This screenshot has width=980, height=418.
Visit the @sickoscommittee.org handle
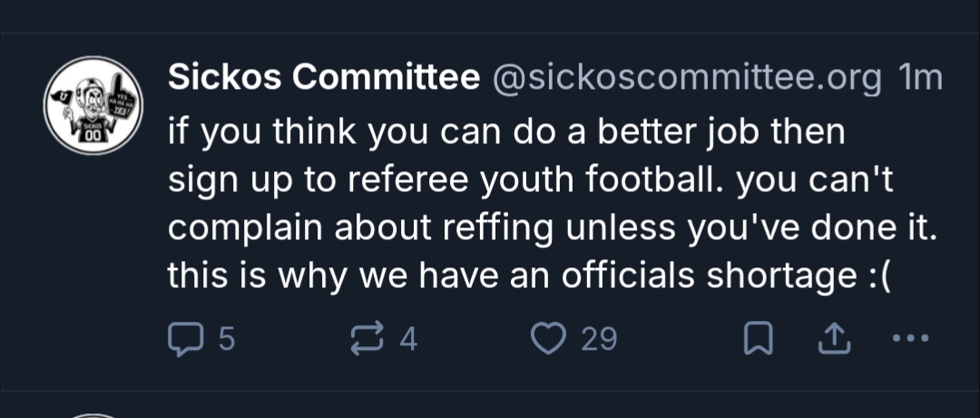(x=686, y=80)
